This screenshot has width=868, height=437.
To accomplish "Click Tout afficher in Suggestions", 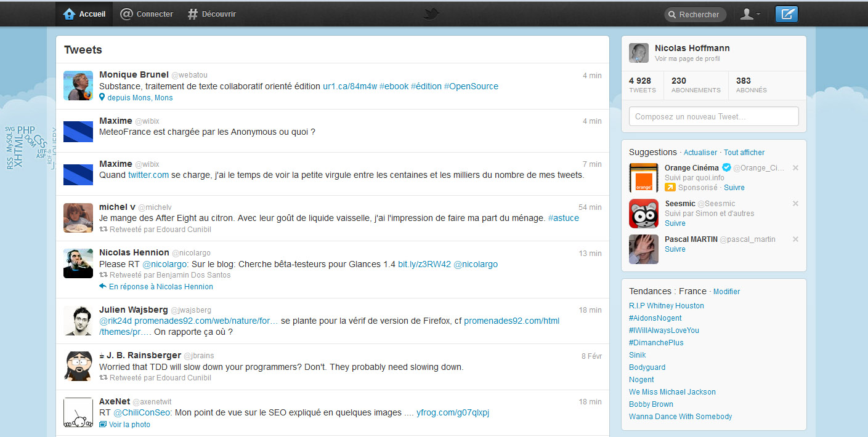I will click(744, 153).
